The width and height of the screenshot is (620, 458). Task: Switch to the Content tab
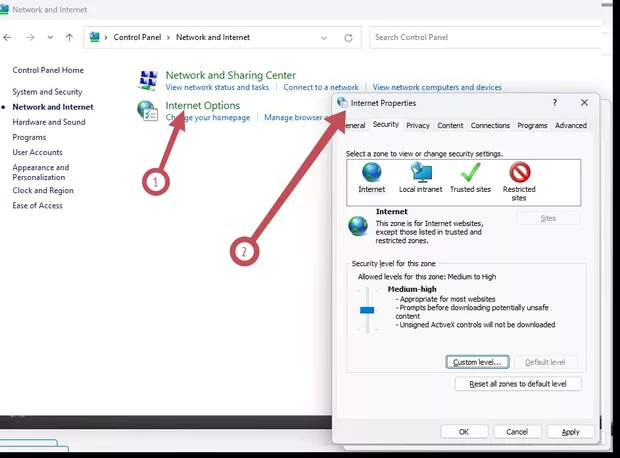(450, 125)
